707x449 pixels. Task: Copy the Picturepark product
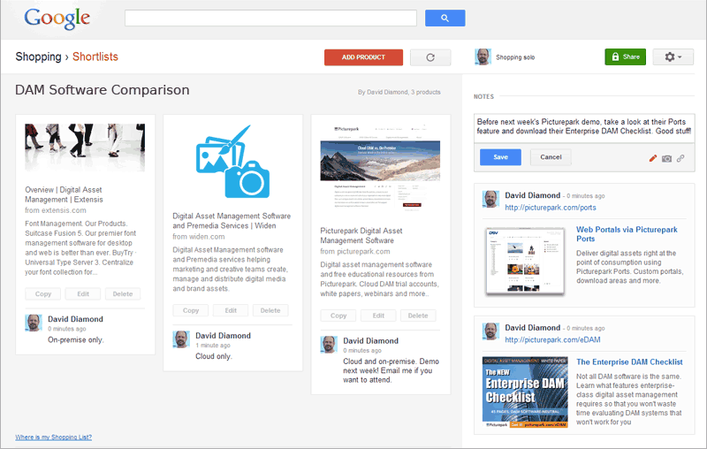point(338,316)
